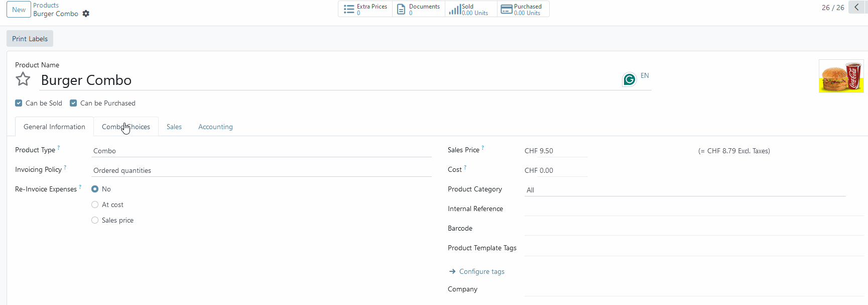The height and width of the screenshot is (305, 868).
Task: Select Sales price radio option
Action: coord(95,220)
